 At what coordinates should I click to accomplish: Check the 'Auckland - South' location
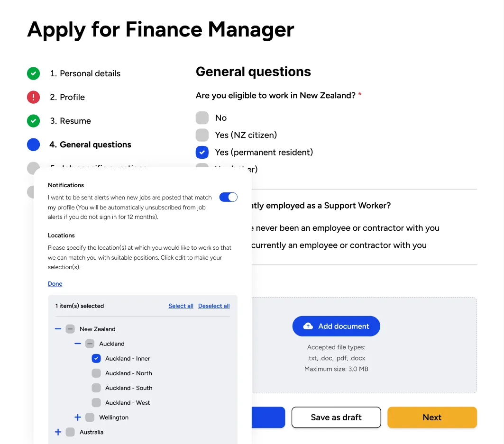point(96,388)
